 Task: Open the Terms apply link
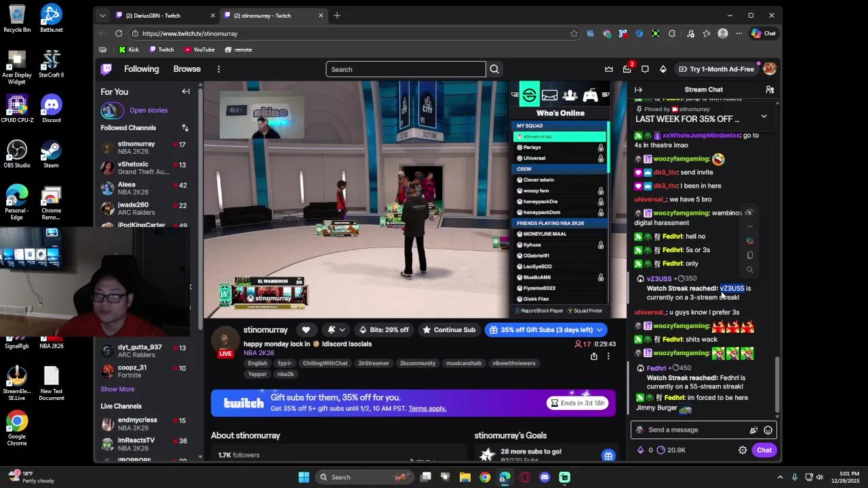click(x=427, y=409)
